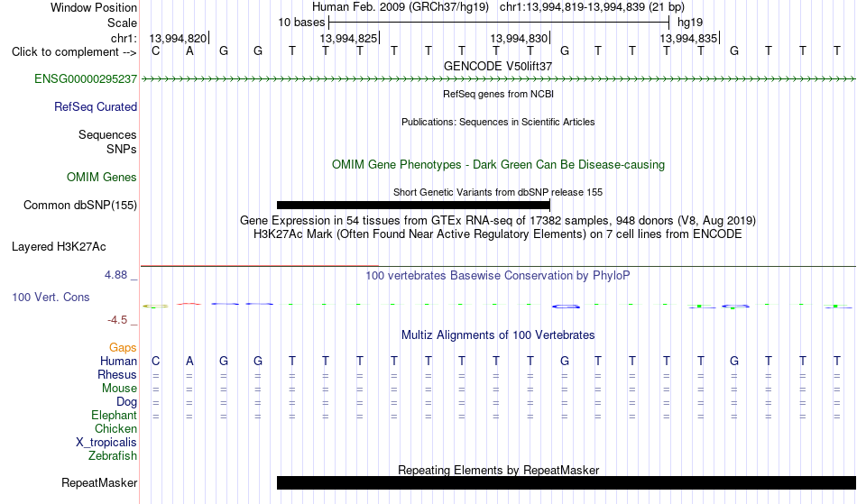The height and width of the screenshot is (504, 857).
Task: Click 'Publications: Sequences in Scientific Articles' title
Action: click(498, 122)
